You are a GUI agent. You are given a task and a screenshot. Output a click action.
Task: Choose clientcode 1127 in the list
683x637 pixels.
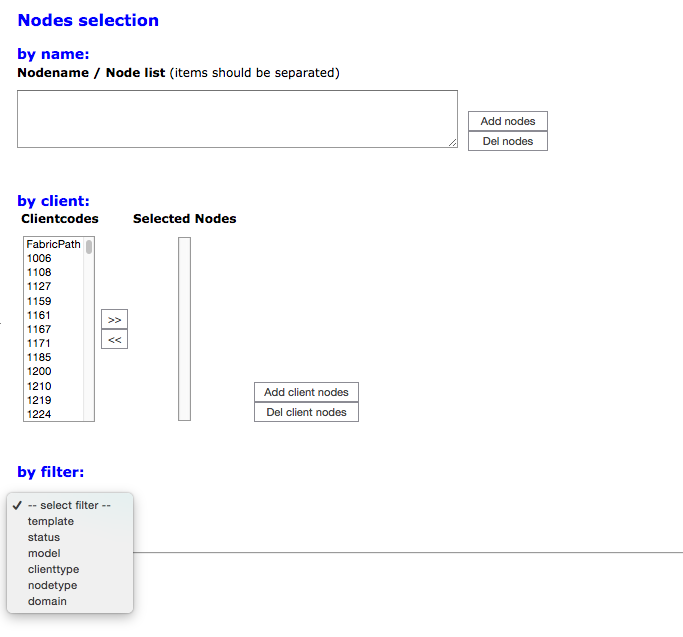point(39,286)
